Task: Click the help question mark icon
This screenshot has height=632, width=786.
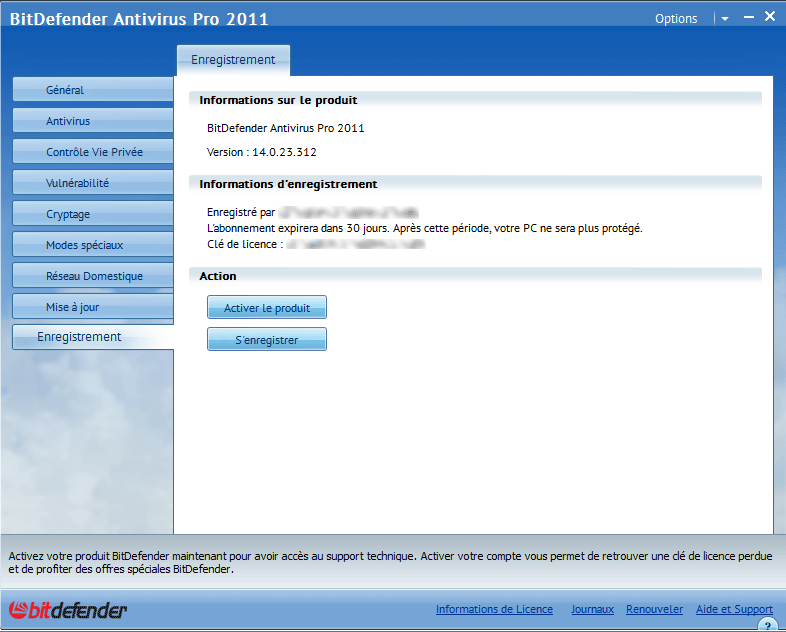Action: 767,625
